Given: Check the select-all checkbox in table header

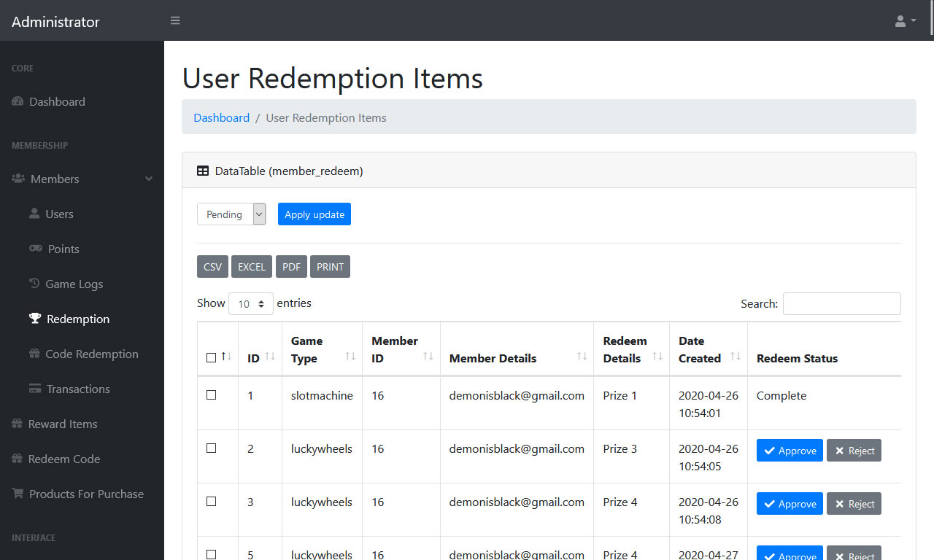Looking at the screenshot, I should pos(209,358).
